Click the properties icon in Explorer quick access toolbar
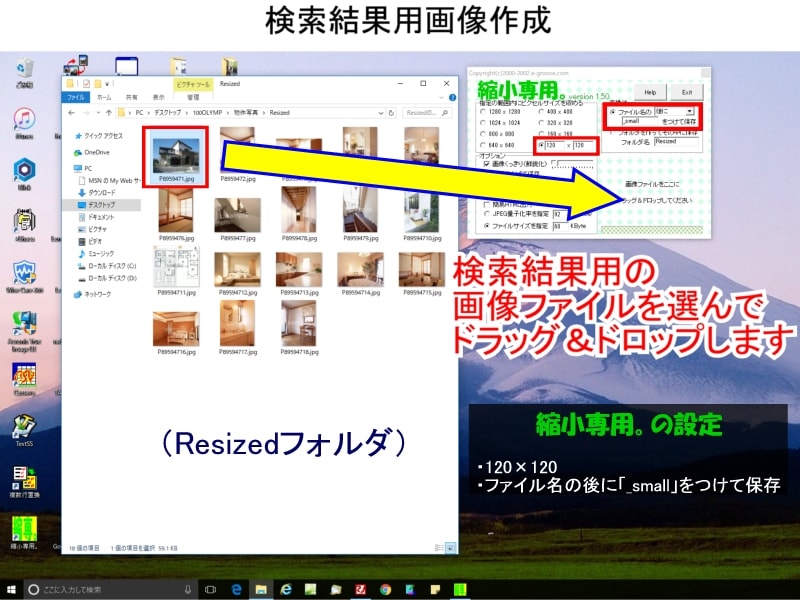 86,83
